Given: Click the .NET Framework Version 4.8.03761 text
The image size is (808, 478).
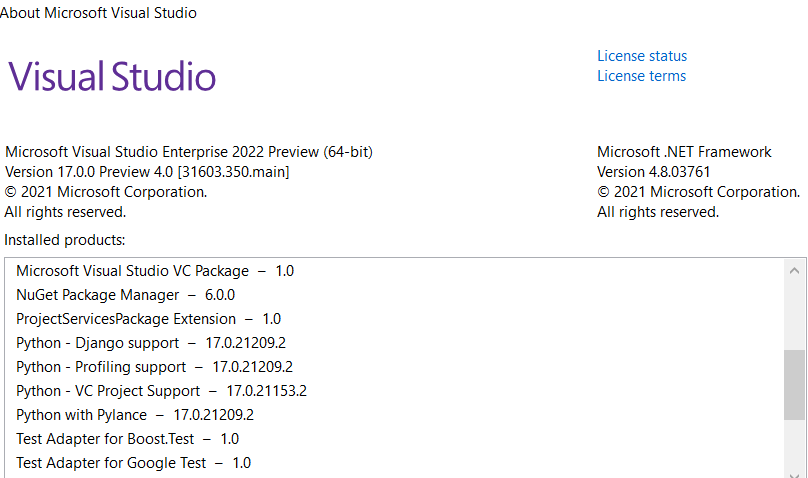Looking at the screenshot, I should 653,172.
